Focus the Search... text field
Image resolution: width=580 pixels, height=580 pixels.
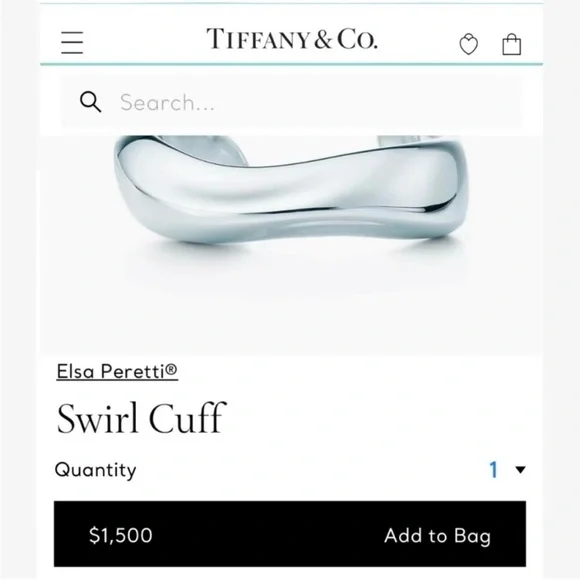coord(292,102)
